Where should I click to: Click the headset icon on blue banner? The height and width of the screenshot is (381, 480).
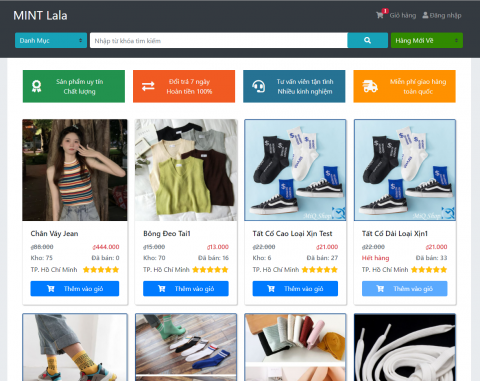coord(258,86)
